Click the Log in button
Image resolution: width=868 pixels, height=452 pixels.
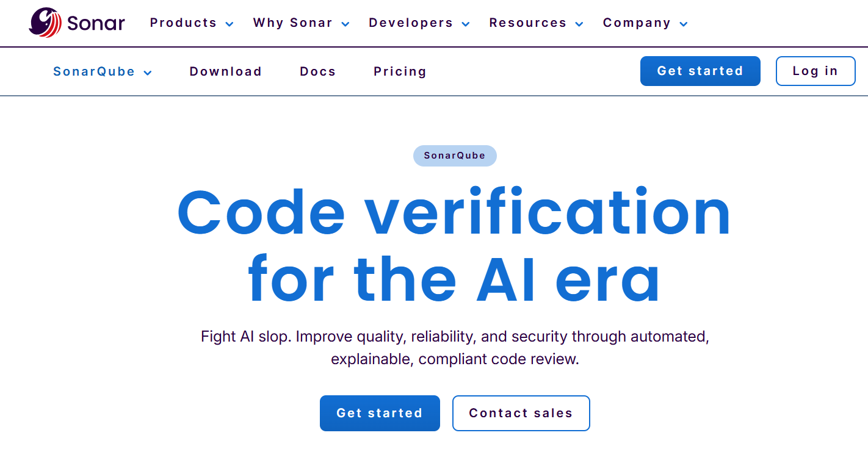(x=816, y=71)
